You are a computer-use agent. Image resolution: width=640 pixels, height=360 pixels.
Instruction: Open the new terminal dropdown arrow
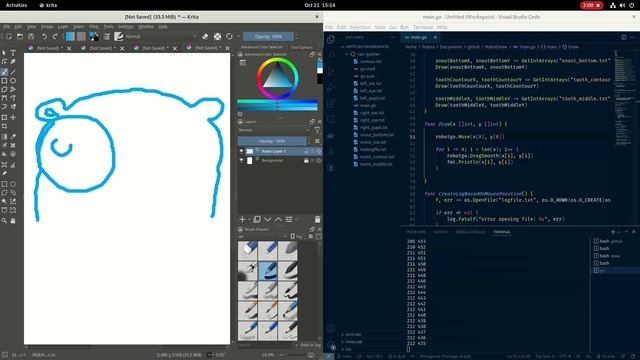619,232
